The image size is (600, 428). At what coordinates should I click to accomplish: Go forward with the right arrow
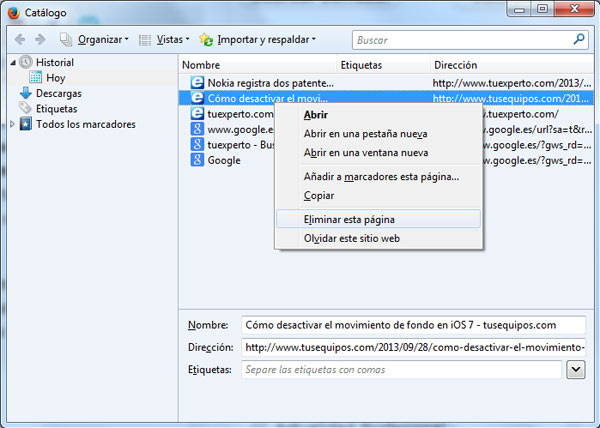[40, 39]
